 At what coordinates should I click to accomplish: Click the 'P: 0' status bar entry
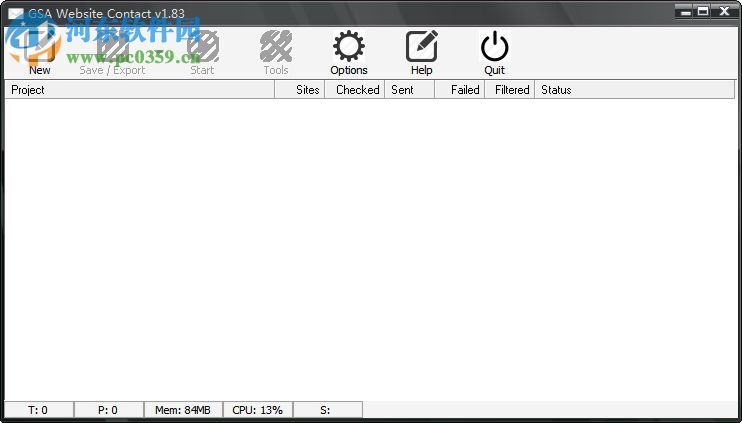(109, 410)
